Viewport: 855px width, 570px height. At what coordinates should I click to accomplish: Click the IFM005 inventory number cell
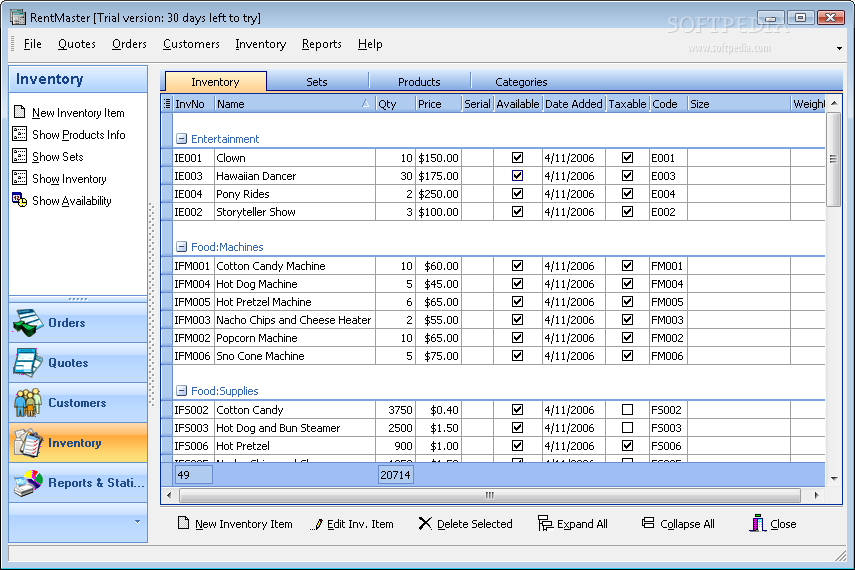point(192,302)
